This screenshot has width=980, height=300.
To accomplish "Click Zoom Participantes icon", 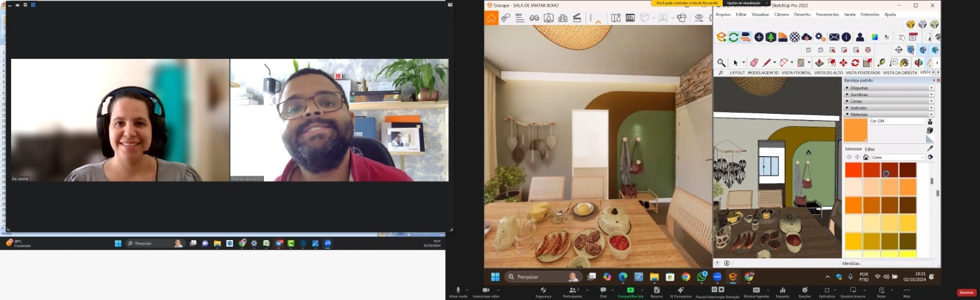I will click(x=573, y=291).
